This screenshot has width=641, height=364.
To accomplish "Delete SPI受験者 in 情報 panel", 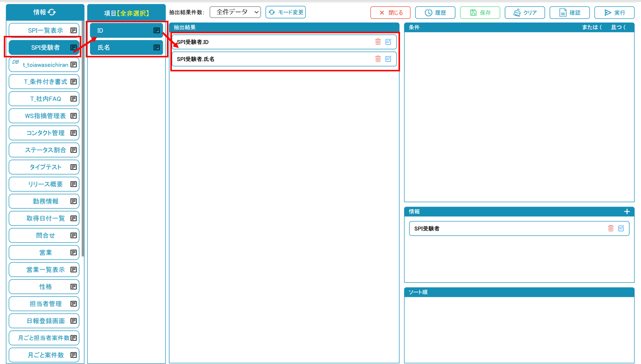I will click(611, 228).
